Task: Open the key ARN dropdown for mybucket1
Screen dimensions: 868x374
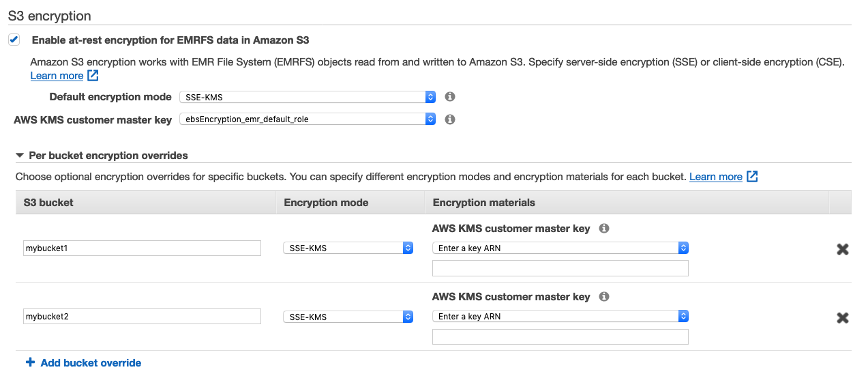Action: [560, 248]
